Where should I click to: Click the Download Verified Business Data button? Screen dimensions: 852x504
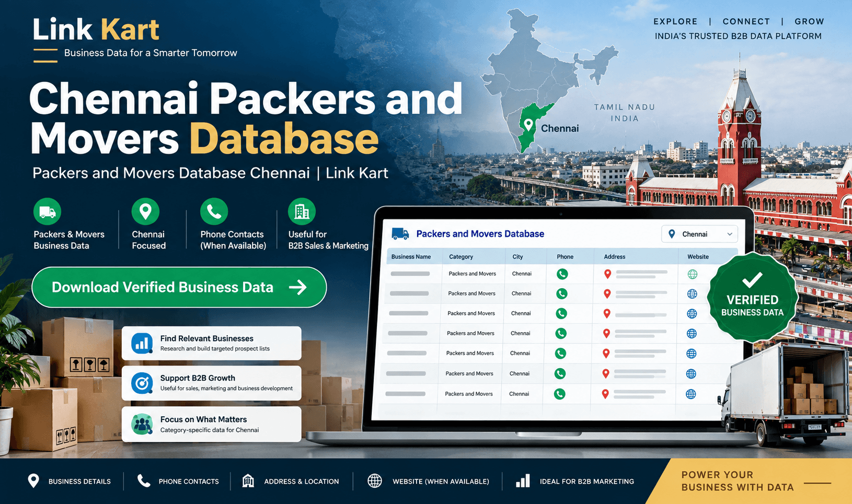pyautogui.click(x=179, y=287)
